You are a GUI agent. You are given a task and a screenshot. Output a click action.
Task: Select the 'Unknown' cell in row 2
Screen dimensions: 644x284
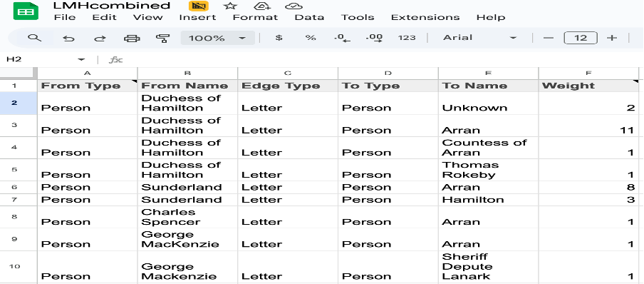tap(488, 103)
